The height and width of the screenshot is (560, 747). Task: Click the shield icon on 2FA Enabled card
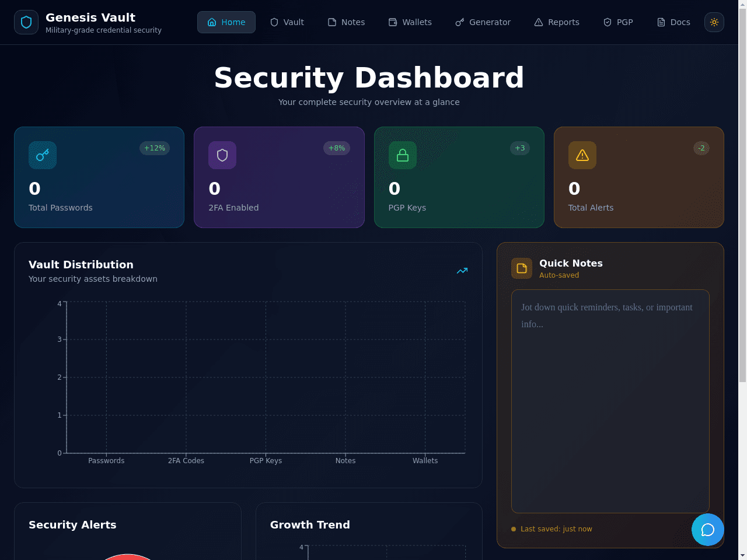pyautogui.click(x=222, y=155)
